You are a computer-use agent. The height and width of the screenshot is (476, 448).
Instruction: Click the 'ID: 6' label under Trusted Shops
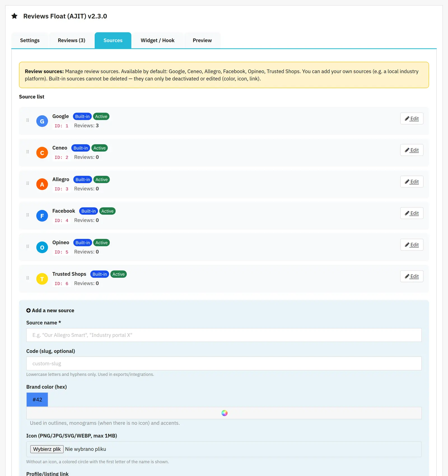coord(61,284)
